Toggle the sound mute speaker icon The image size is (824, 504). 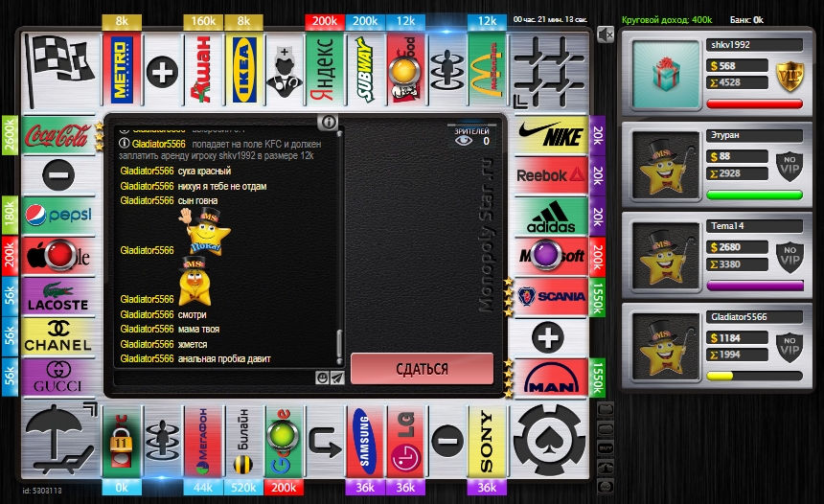605,34
